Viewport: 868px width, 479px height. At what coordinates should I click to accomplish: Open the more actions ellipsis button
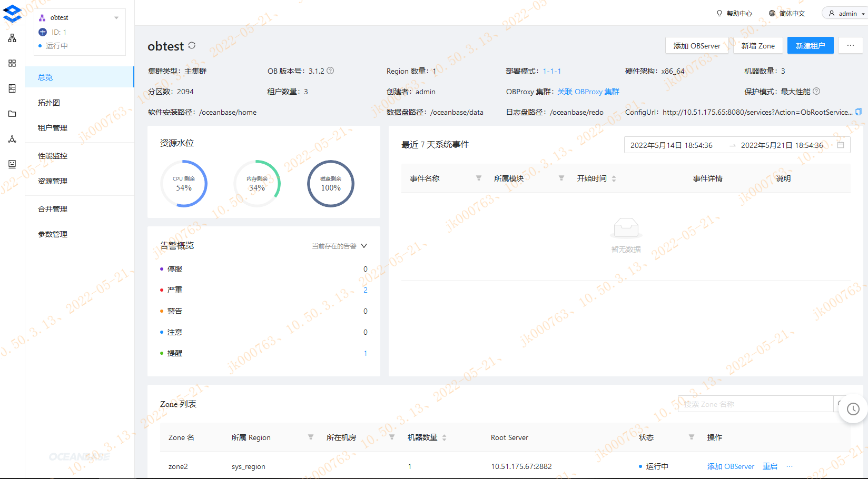pos(851,45)
